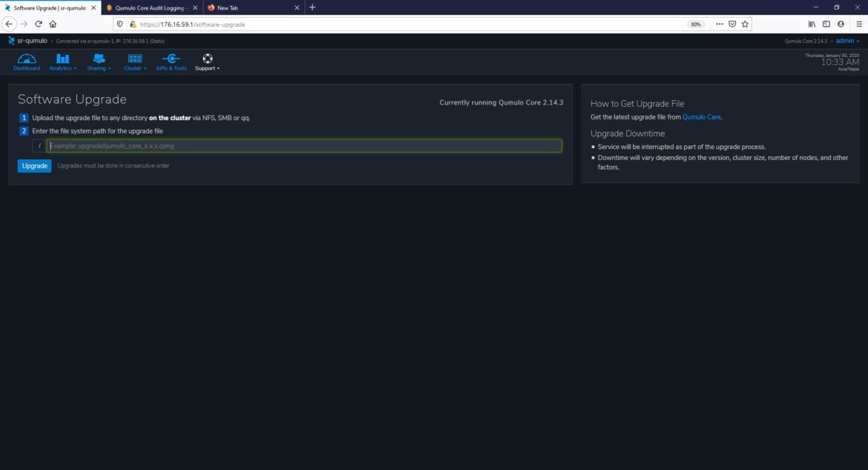This screenshot has height=470, width=868.
Task: Open the admin user dropdown
Action: tap(847, 41)
